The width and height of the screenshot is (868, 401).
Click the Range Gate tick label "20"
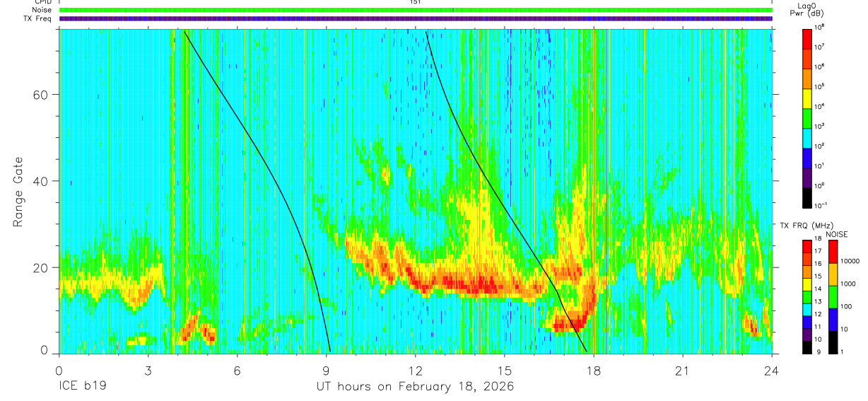pyautogui.click(x=41, y=267)
